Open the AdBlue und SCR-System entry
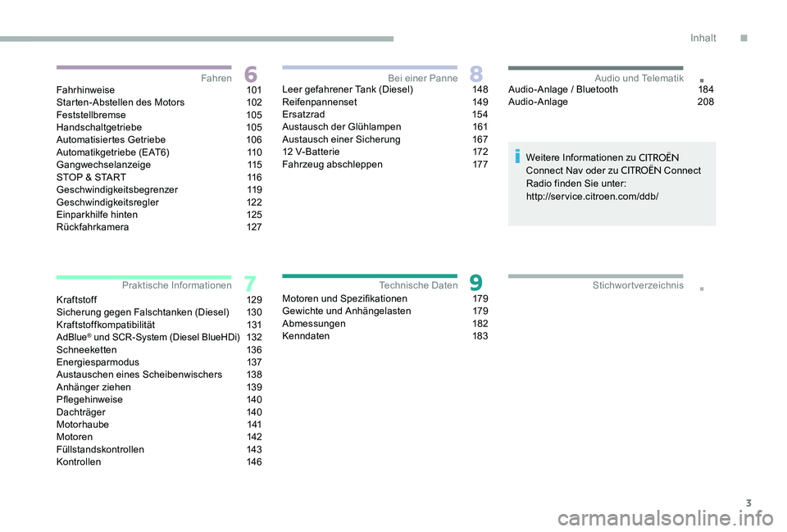787x532 pixels. tap(159, 337)
